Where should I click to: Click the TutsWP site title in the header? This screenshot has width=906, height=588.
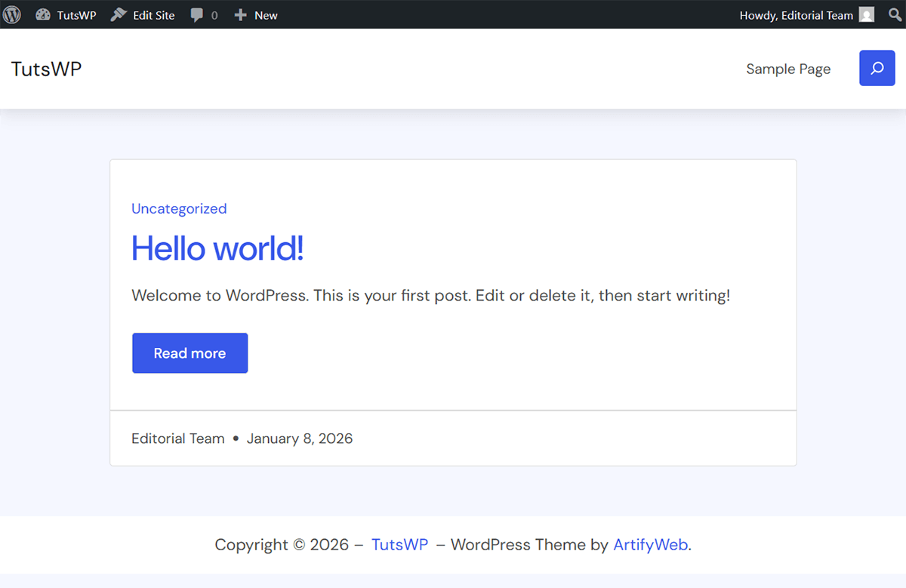(46, 68)
